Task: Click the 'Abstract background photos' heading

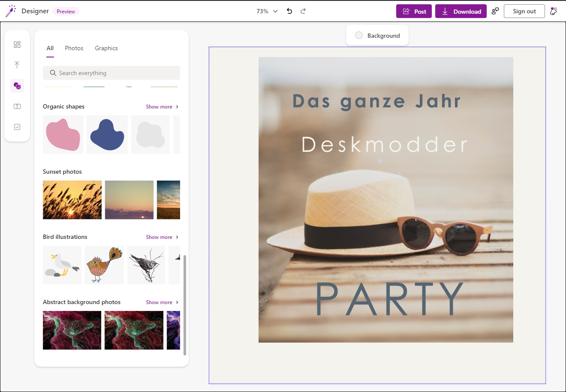Action: click(81, 302)
